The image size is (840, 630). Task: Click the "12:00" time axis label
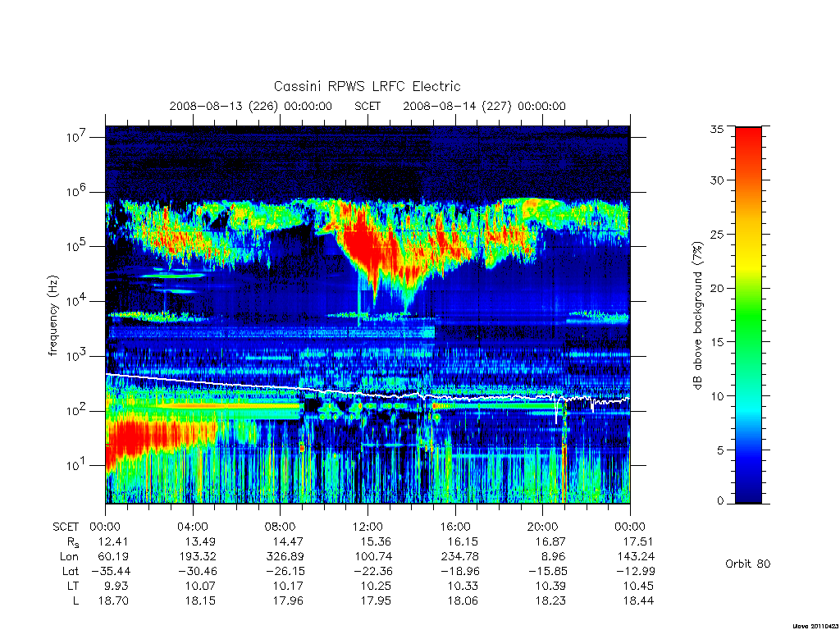(367, 527)
